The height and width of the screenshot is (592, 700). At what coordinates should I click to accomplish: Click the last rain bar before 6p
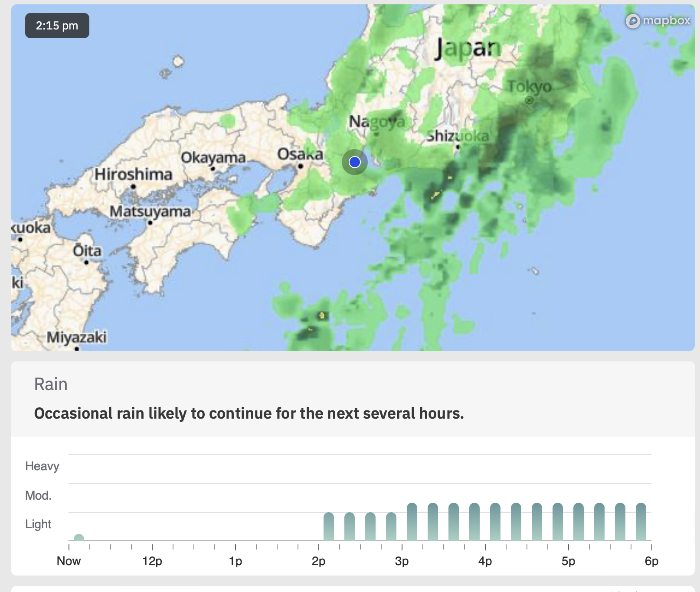(x=641, y=522)
